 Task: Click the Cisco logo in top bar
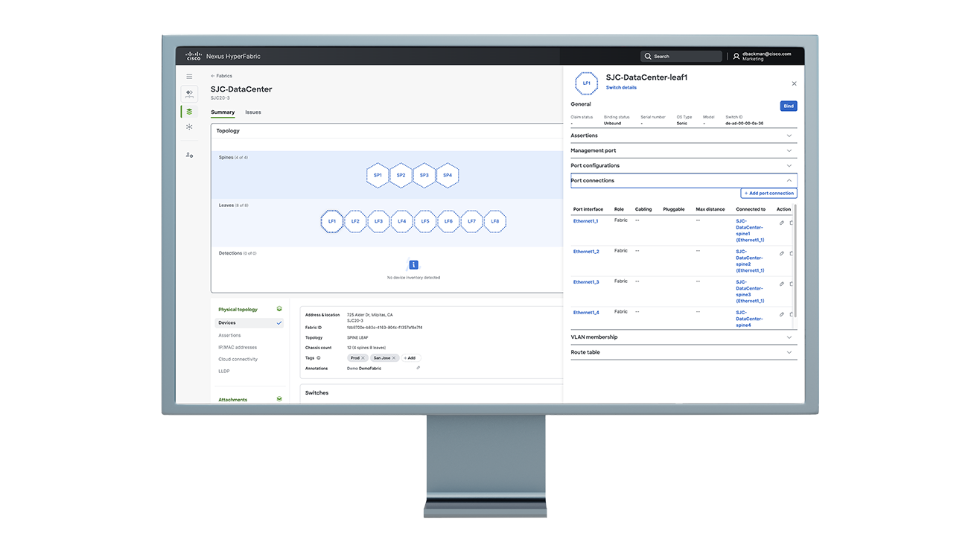point(193,55)
